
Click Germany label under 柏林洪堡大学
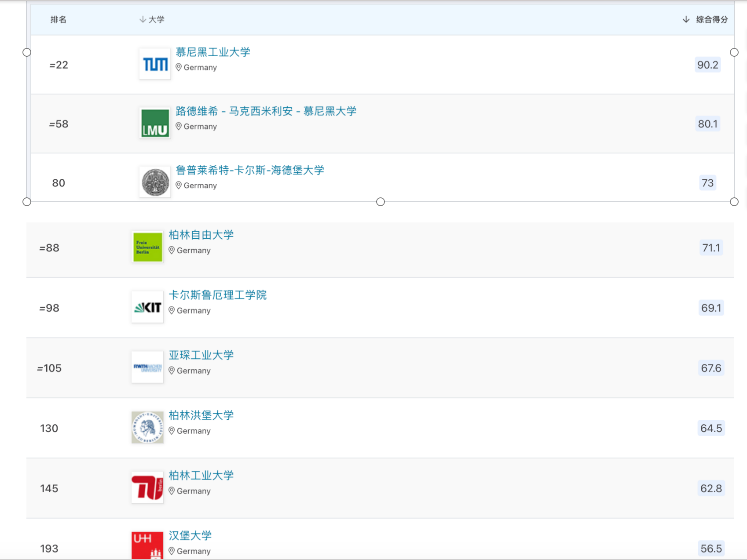(x=194, y=431)
